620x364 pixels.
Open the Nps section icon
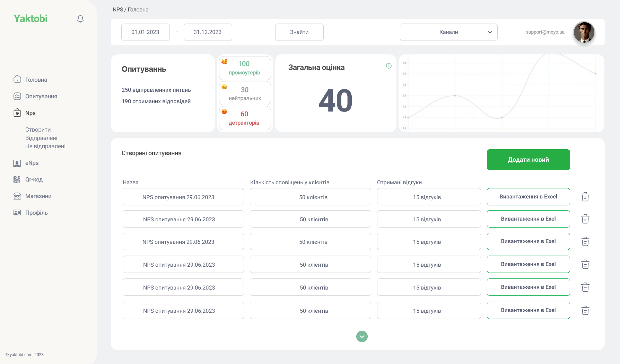point(17,113)
